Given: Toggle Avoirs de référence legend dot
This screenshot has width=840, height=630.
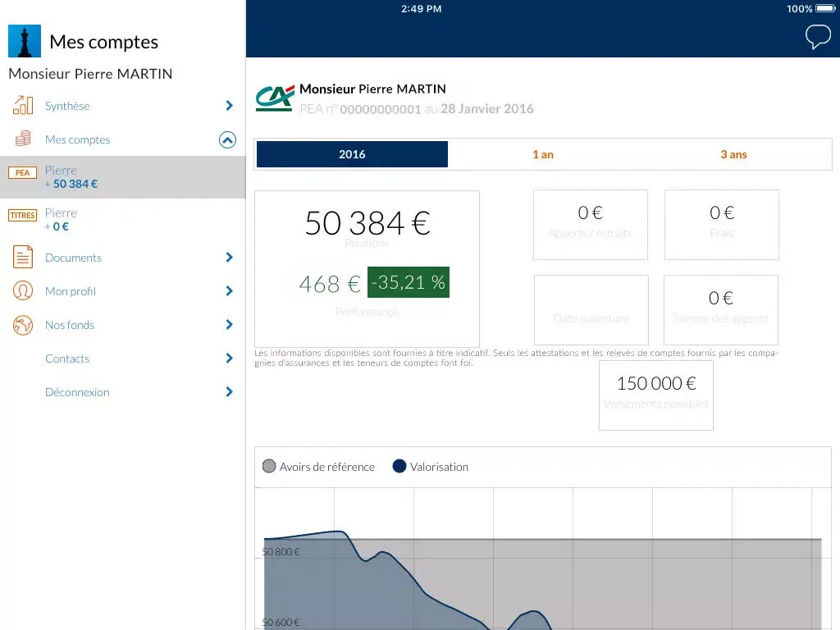Looking at the screenshot, I should click(269, 466).
